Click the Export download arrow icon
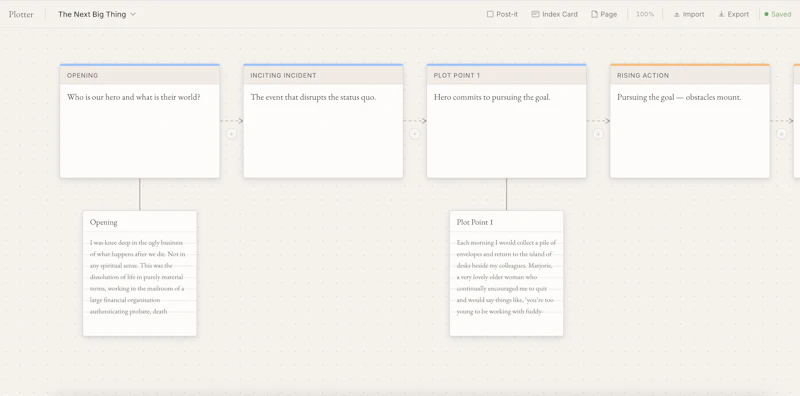 [x=721, y=14]
